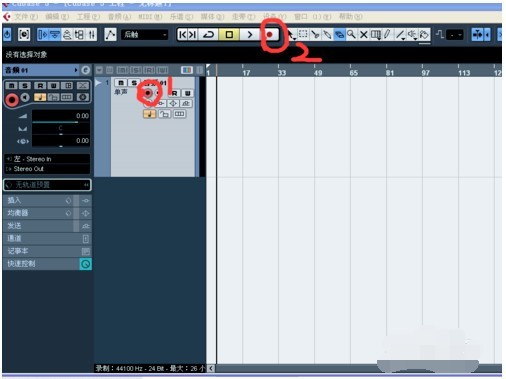Select the Line tool

400,34
